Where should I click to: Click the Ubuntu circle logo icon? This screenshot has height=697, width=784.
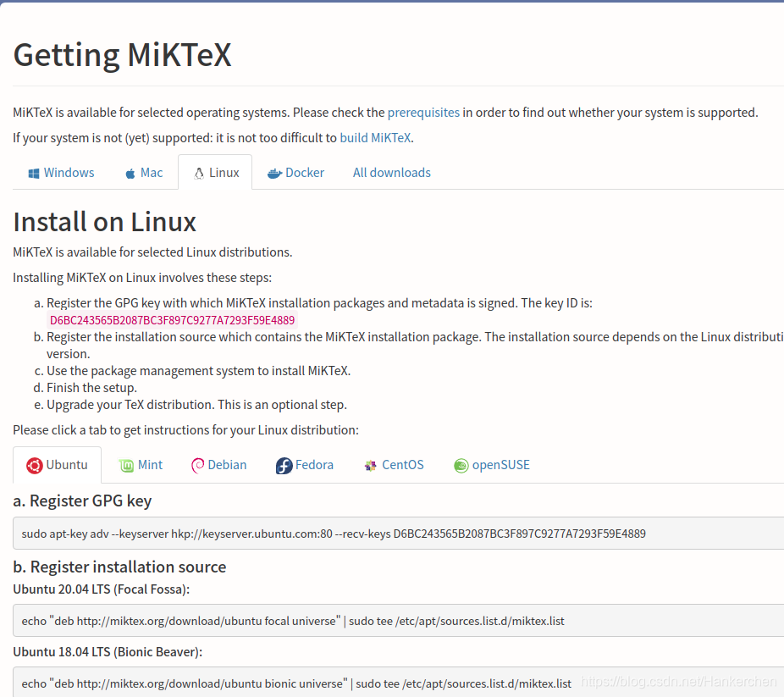pos(35,466)
